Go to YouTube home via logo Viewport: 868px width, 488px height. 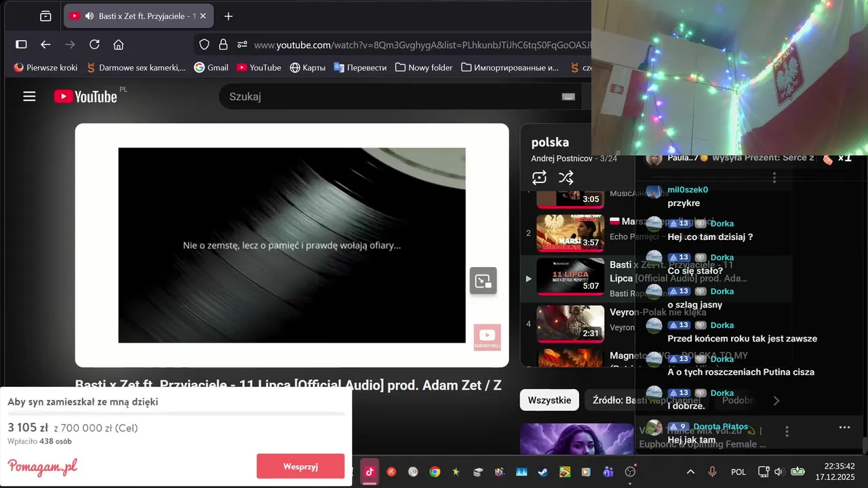[86, 96]
